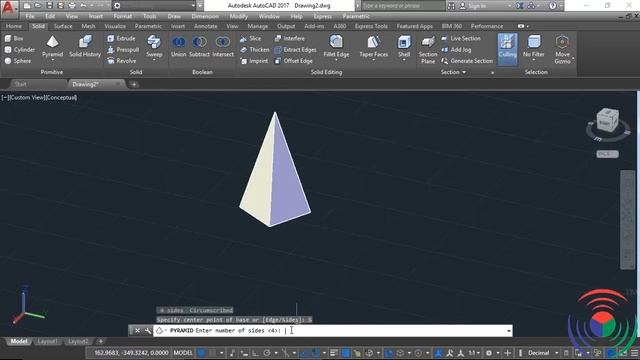Switch to the Surface ribbon tab
The width and height of the screenshot is (640, 360).
63,26
